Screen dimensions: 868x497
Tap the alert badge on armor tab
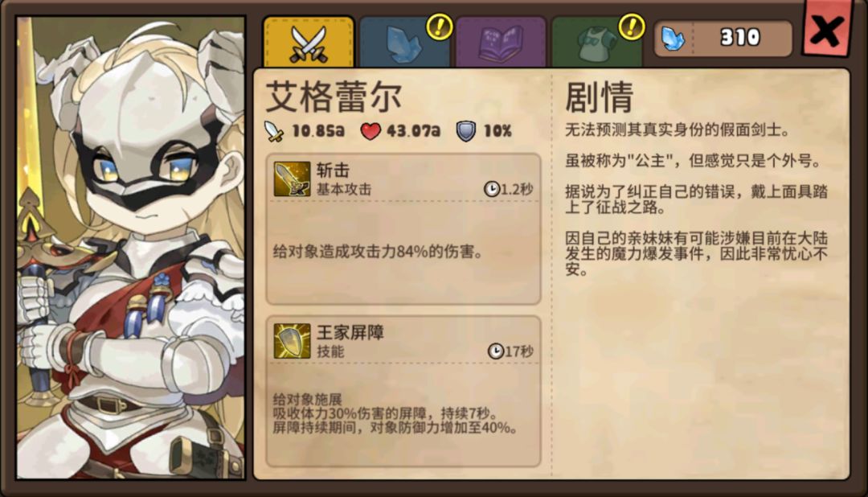(632, 26)
